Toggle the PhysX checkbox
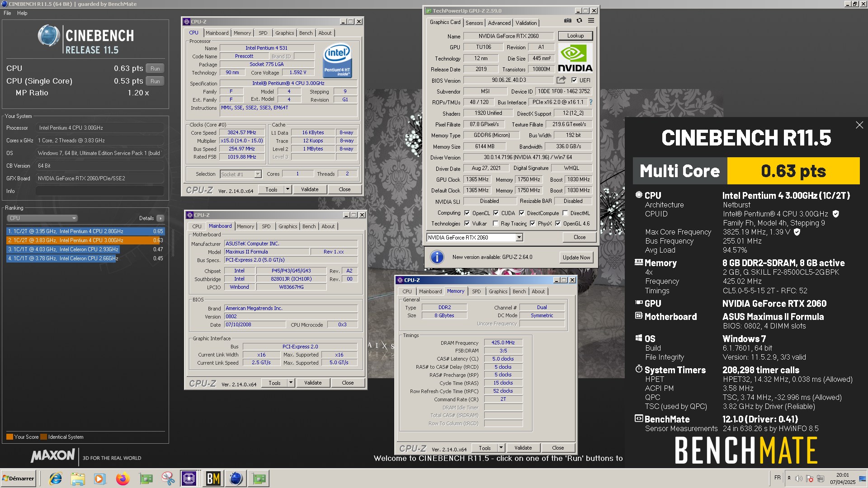This screenshot has width=868, height=488. coord(533,224)
